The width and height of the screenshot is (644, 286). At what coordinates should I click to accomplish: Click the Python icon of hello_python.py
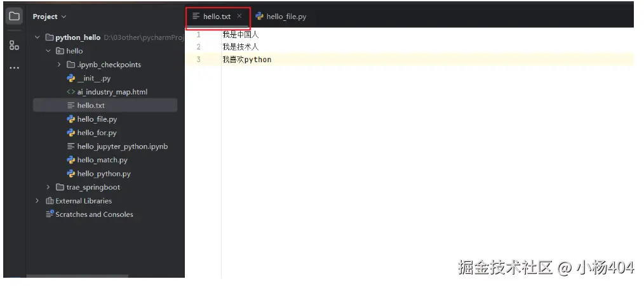coord(70,174)
